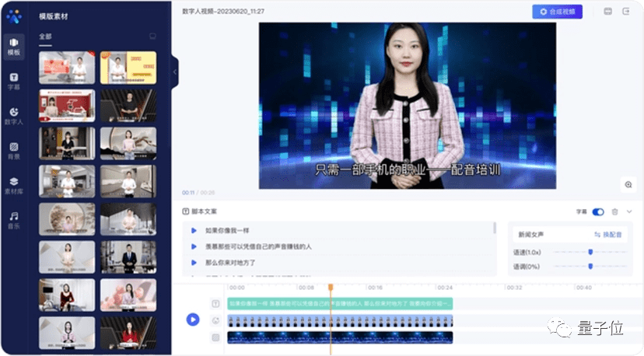Click the zoom magnifier icon beside preview

click(628, 184)
